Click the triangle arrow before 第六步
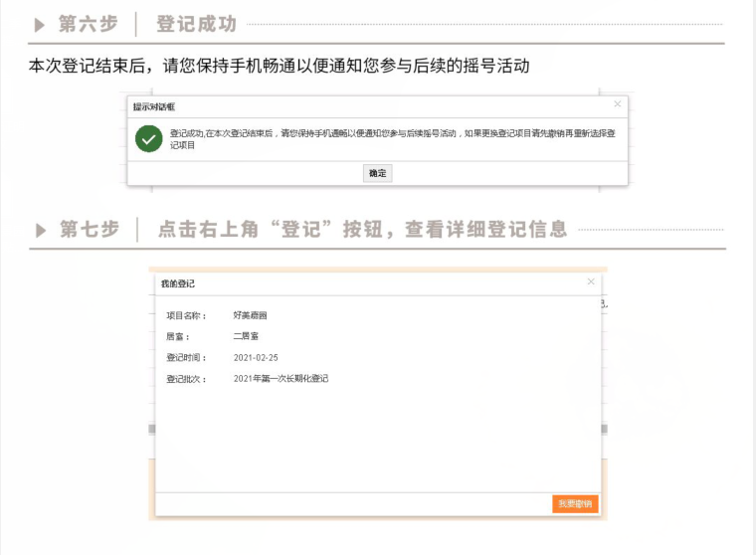756x555 pixels. [x=40, y=24]
